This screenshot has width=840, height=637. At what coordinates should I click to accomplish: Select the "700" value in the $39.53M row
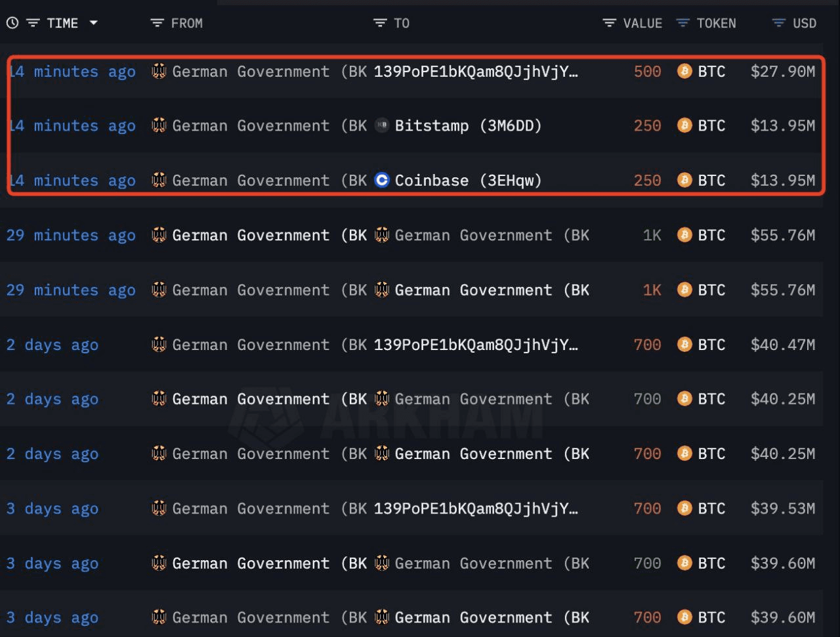tap(647, 508)
